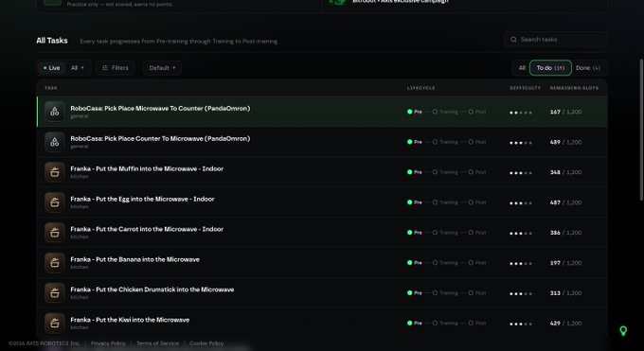Click the 197 / 1,200 slots value
This screenshot has width=644, height=351.
pyautogui.click(x=565, y=263)
